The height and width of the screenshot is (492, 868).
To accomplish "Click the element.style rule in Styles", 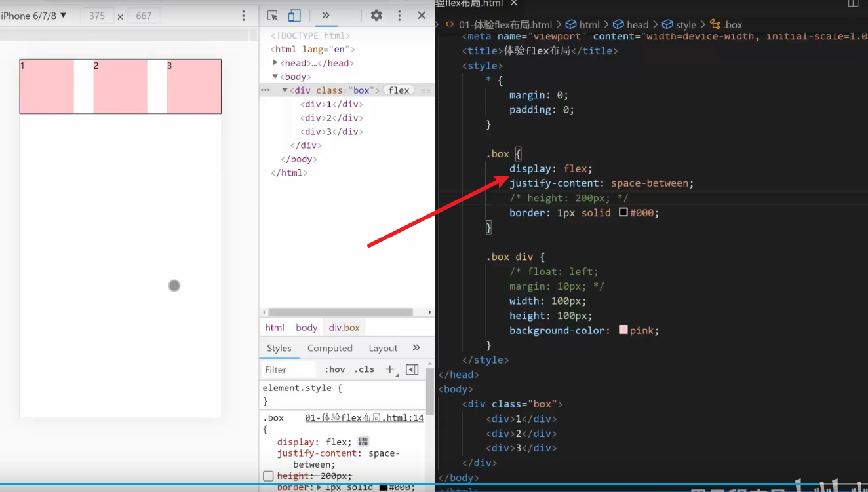I will pos(302,388).
